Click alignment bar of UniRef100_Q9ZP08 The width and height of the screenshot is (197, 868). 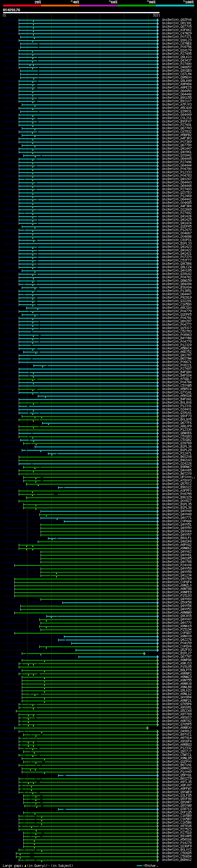tap(88, 20)
